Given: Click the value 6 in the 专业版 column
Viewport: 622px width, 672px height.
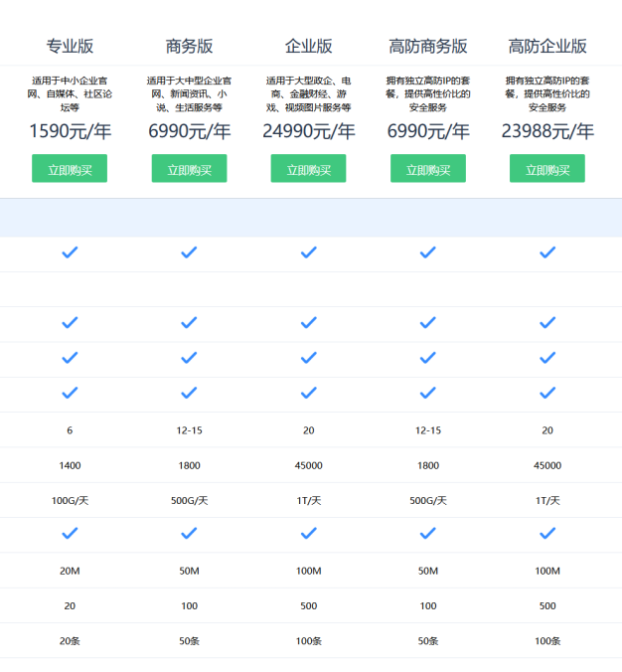Looking at the screenshot, I should tap(70, 430).
